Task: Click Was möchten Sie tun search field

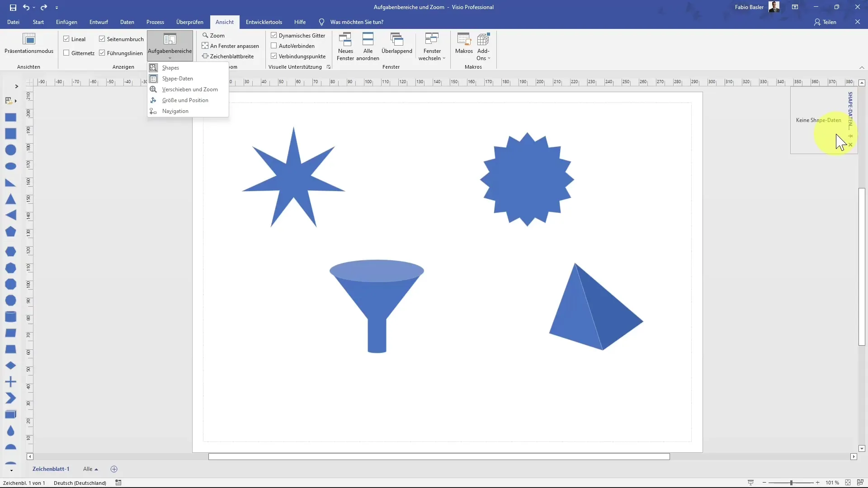Action: pos(357,22)
